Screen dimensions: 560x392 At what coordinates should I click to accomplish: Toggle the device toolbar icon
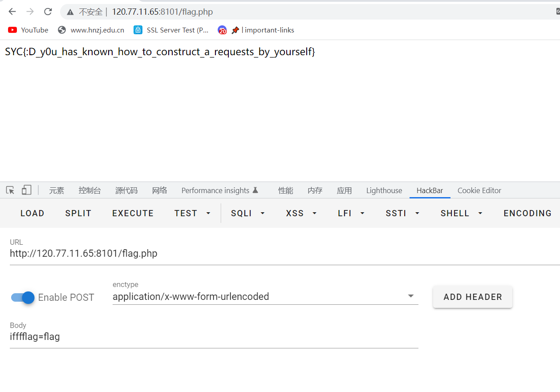[27, 190]
